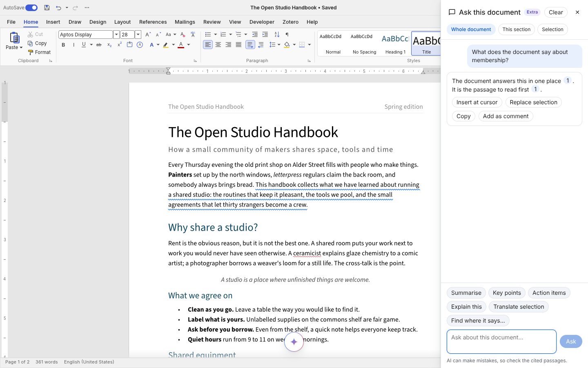
Task: Expand the Undo history dropdown arrow
Action: click(x=67, y=8)
